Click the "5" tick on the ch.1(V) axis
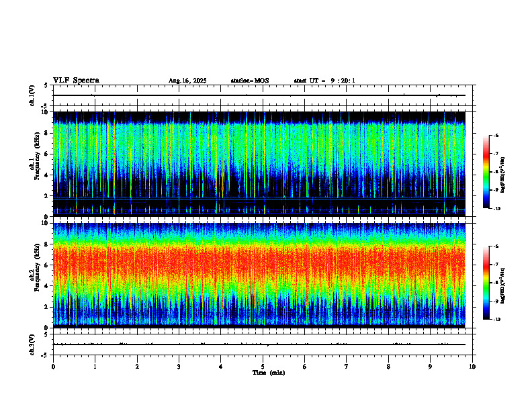The height and width of the screenshot is (411, 532). coord(47,85)
